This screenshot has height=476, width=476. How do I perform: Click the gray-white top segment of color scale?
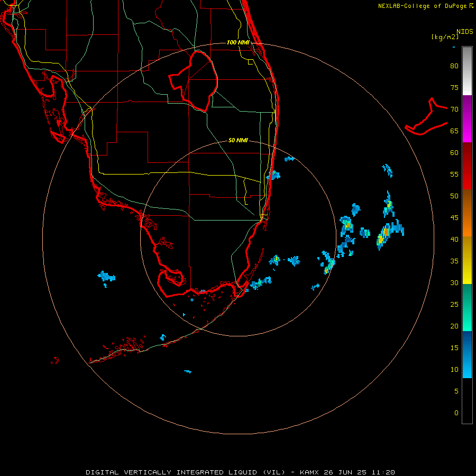point(467,71)
